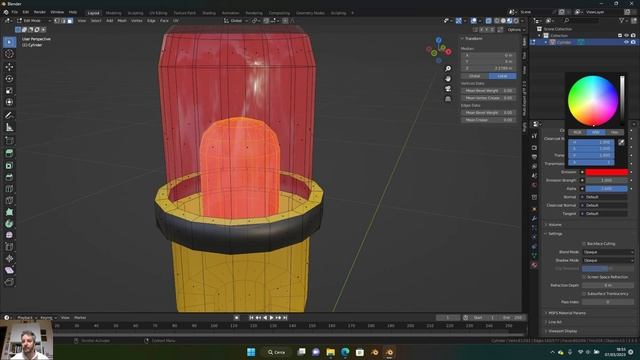Select the Cursor tool
The image size is (640, 360).
coord(9,54)
